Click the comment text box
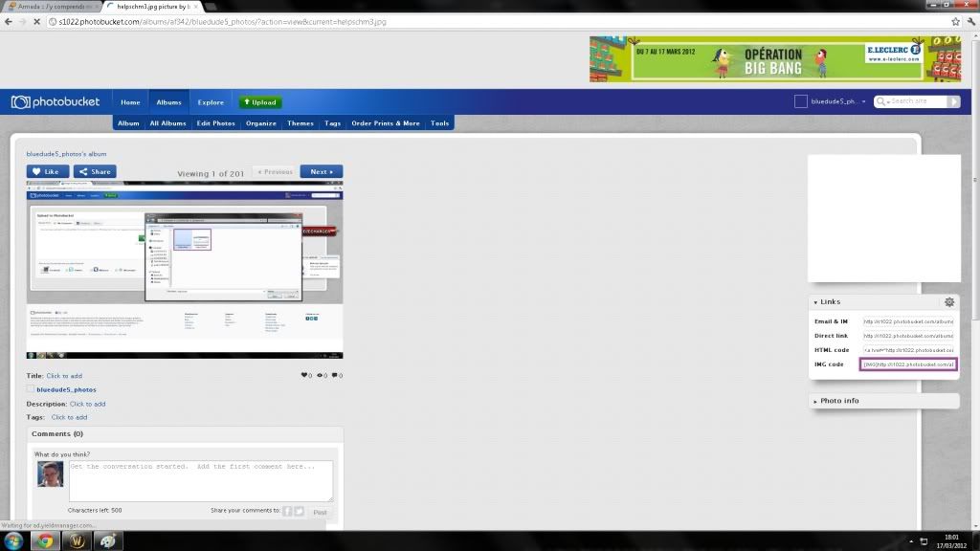This screenshot has width=980, height=551. click(201, 481)
